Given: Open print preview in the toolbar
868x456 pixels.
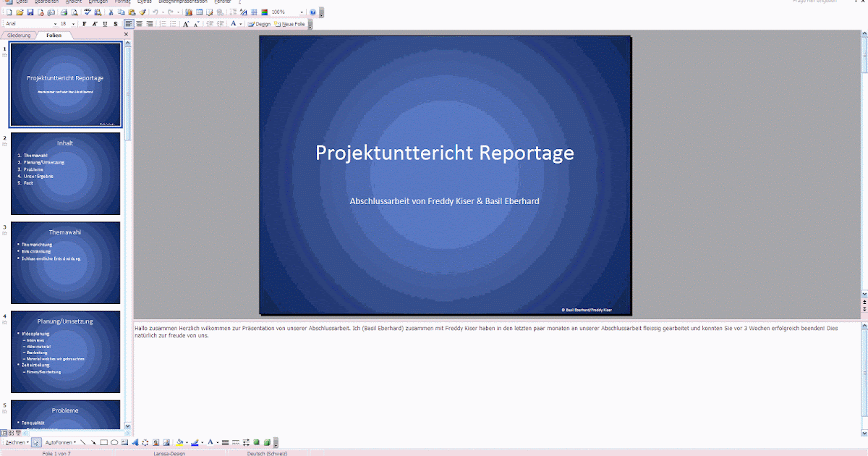Looking at the screenshot, I should (74, 12).
